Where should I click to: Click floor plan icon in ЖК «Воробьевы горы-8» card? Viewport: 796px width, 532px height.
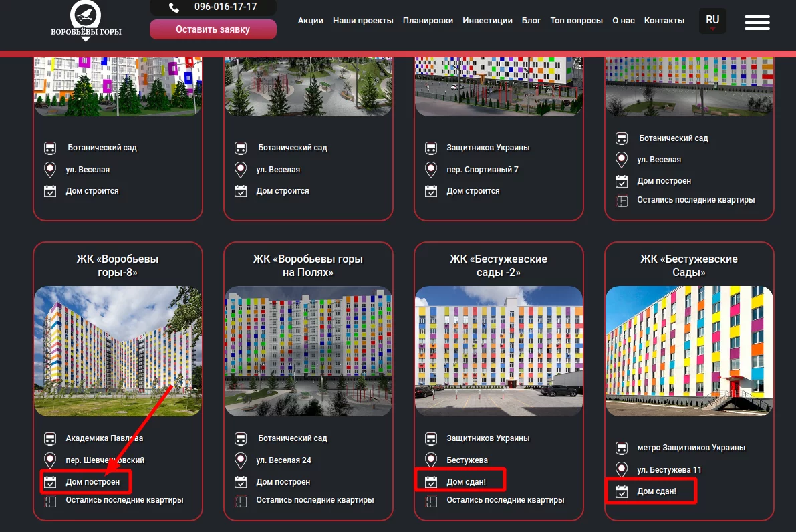(x=50, y=501)
